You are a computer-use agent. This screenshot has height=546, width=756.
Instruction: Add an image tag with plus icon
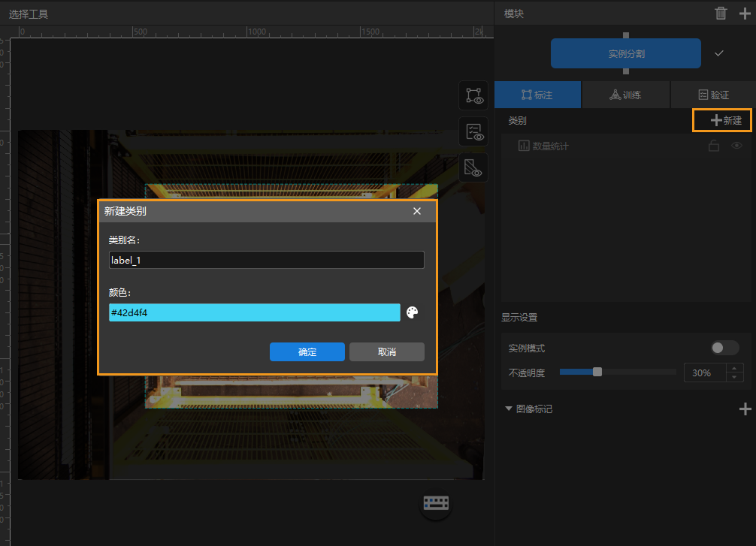745,409
